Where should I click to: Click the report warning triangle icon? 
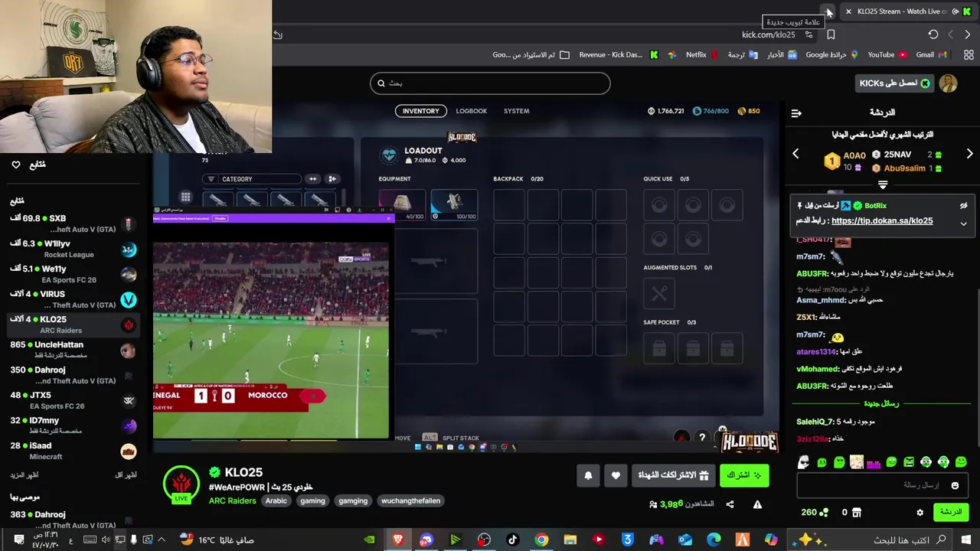click(757, 504)
